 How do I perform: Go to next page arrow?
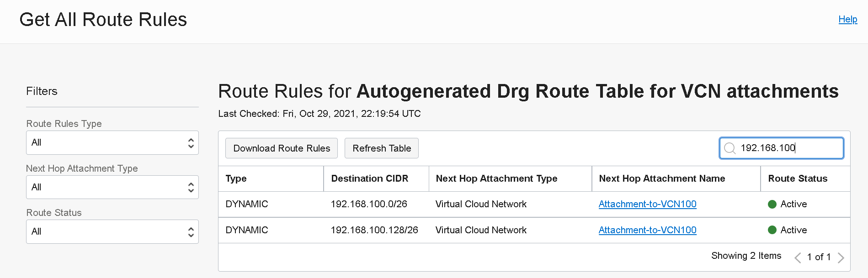841,257
